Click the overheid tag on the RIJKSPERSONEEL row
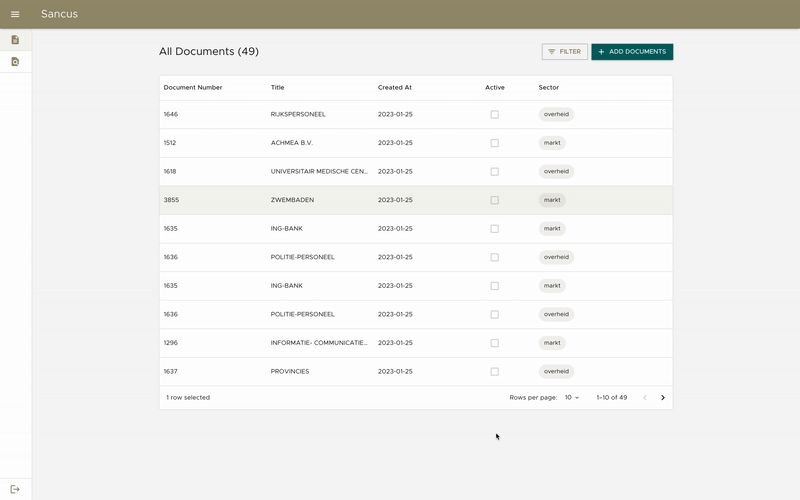The image size is (800, 500). click(x=556, y=115)
